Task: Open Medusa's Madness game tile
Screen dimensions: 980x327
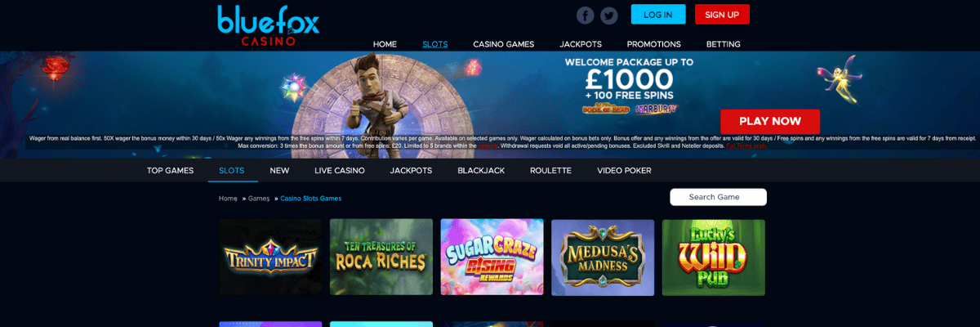Action: [x=603, y=258]
